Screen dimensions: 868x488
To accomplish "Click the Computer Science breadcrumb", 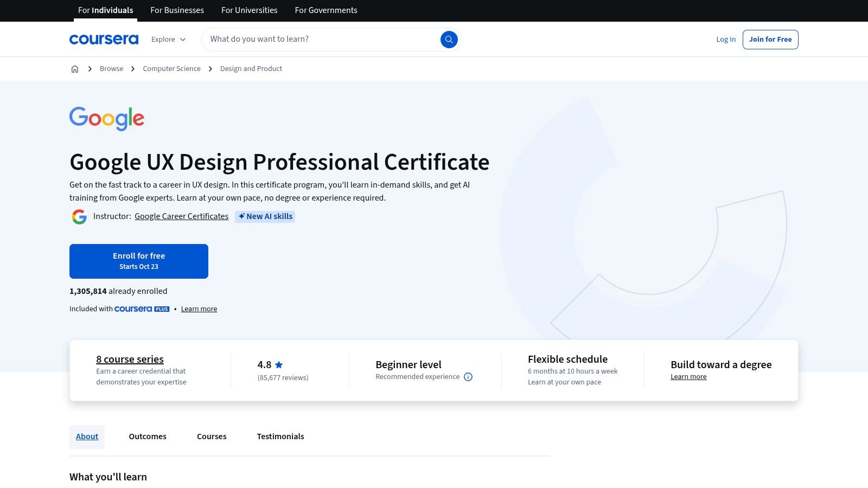I will click(x=171, y=69).
